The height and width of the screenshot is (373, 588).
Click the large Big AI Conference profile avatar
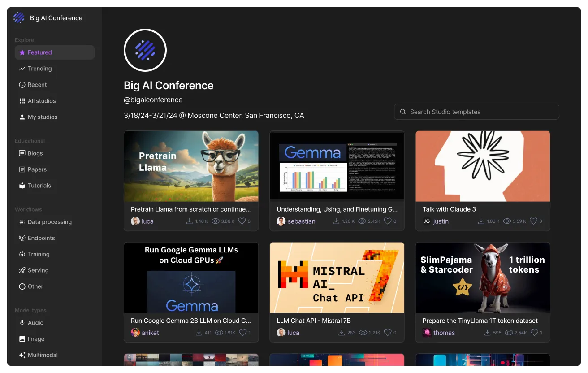coord(145,50)
